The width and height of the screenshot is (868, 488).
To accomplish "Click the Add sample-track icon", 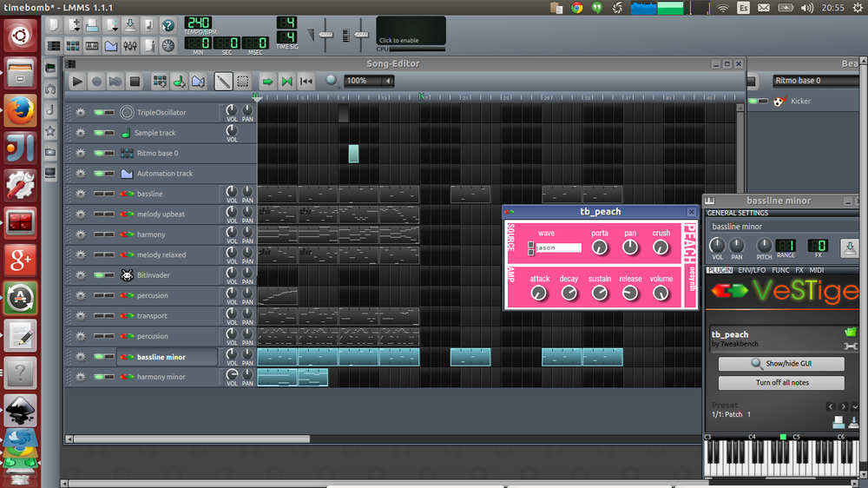I will point(179,82).
